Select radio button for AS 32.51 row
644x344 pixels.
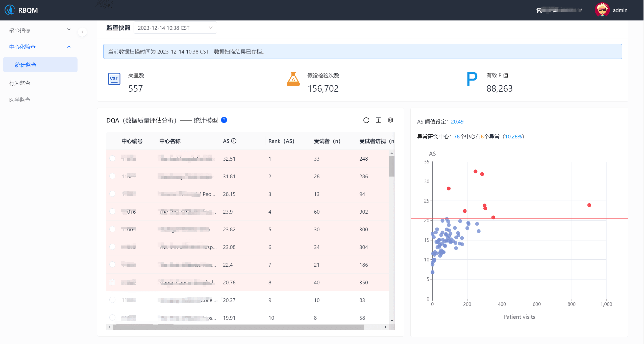click(112, 158)
